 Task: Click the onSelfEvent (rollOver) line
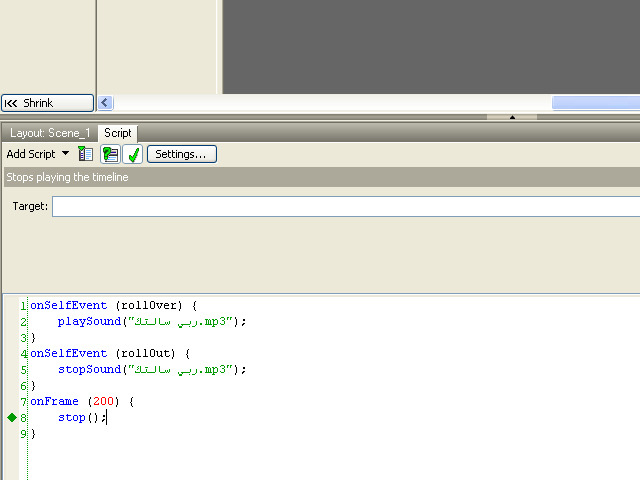(x=115, y=305)
